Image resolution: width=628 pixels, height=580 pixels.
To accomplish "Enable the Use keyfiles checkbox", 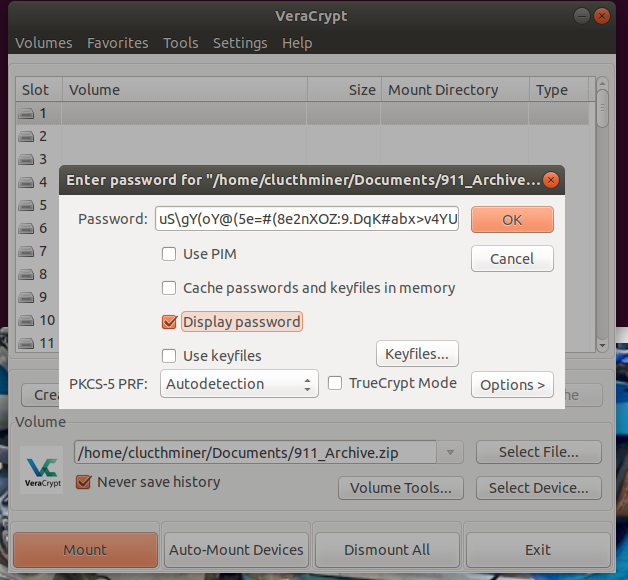I will [169, 356].
